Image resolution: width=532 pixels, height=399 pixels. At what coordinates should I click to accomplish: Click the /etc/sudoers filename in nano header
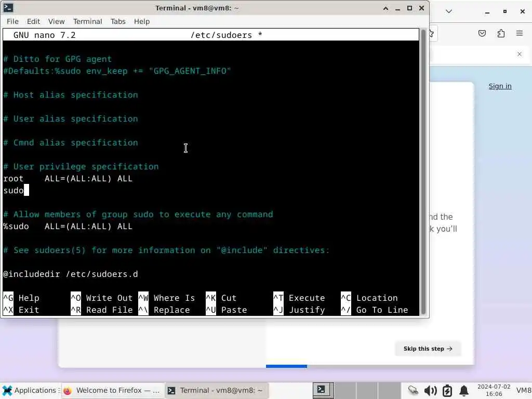[x=221, y=35]
